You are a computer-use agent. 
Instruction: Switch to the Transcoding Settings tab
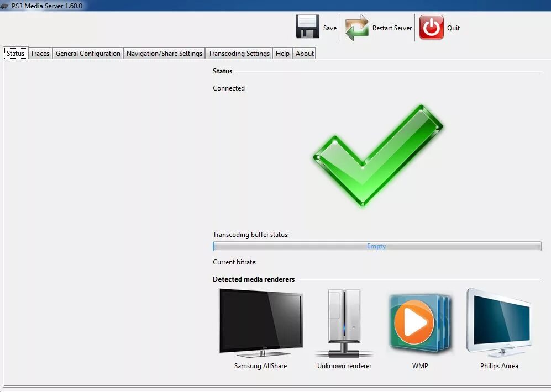239,54
